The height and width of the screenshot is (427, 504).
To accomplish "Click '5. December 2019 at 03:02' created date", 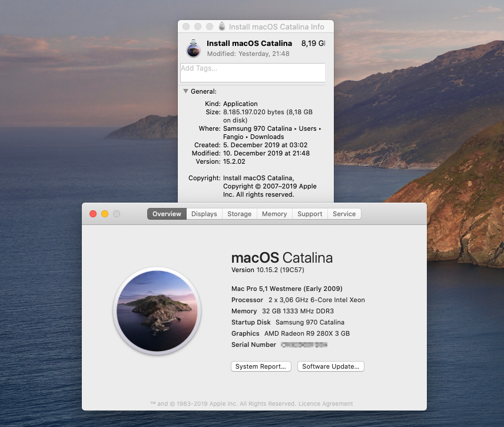I will [x=265, y=145].
